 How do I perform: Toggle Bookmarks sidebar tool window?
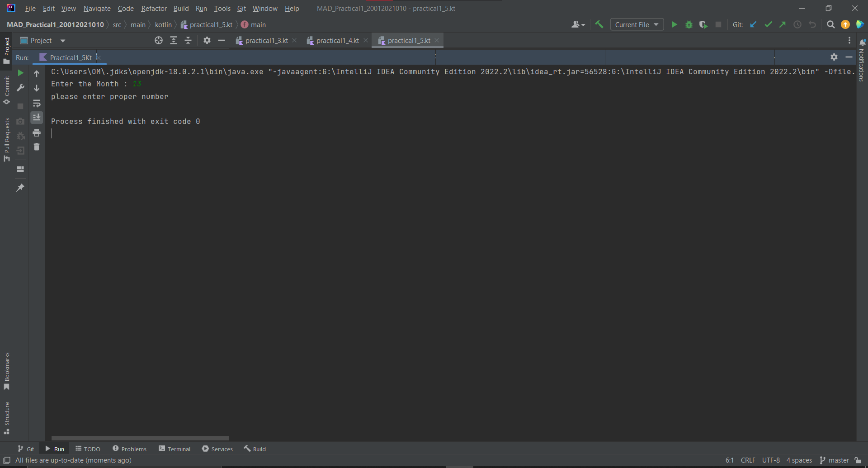pos(6,371)
